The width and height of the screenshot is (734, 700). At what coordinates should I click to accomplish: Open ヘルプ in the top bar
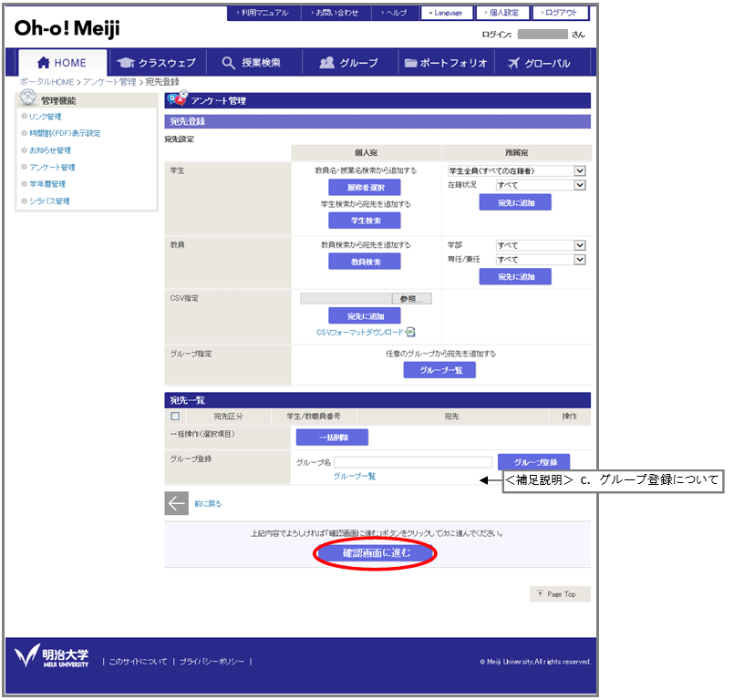point(394,13)
